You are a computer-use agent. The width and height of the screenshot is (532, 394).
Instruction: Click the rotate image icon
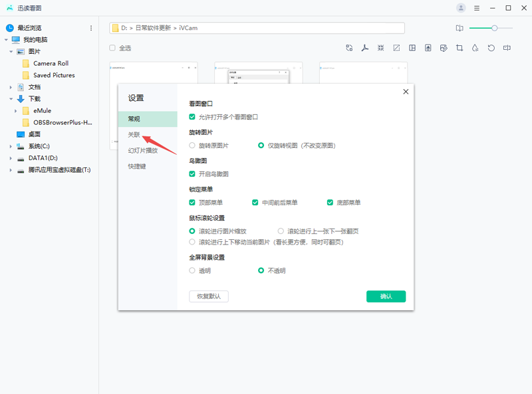pyautogui.click(x=490, y=48)
